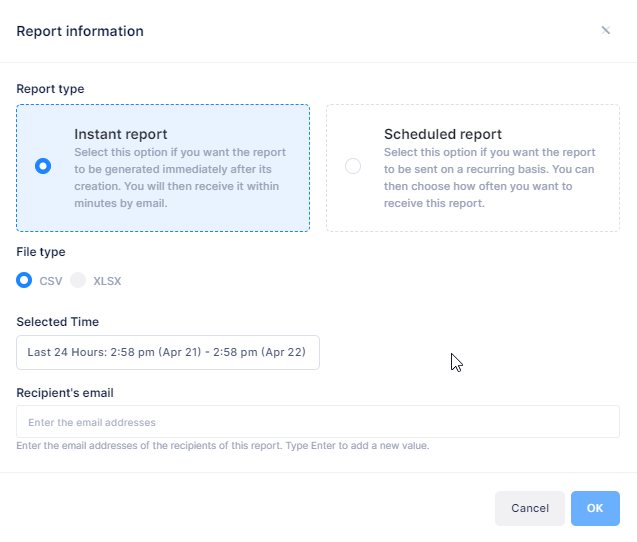637x542 pixels.
Task: Click the Instant report heading
Action: click(120, 134)
